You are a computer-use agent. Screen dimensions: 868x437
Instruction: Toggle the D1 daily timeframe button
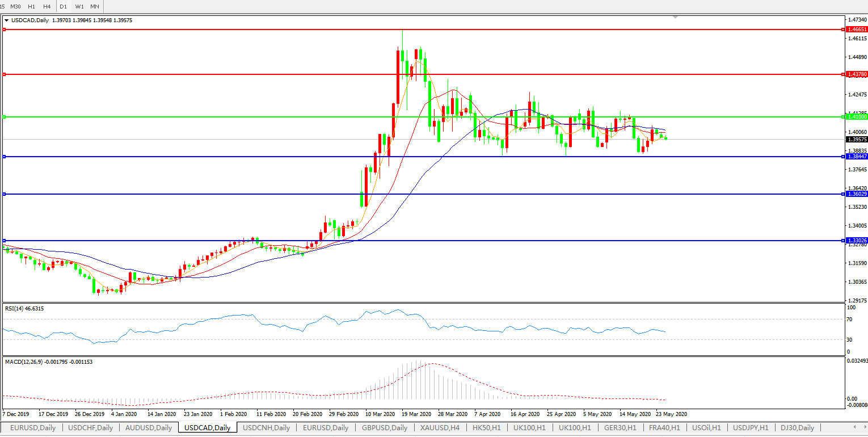(64, 6)
